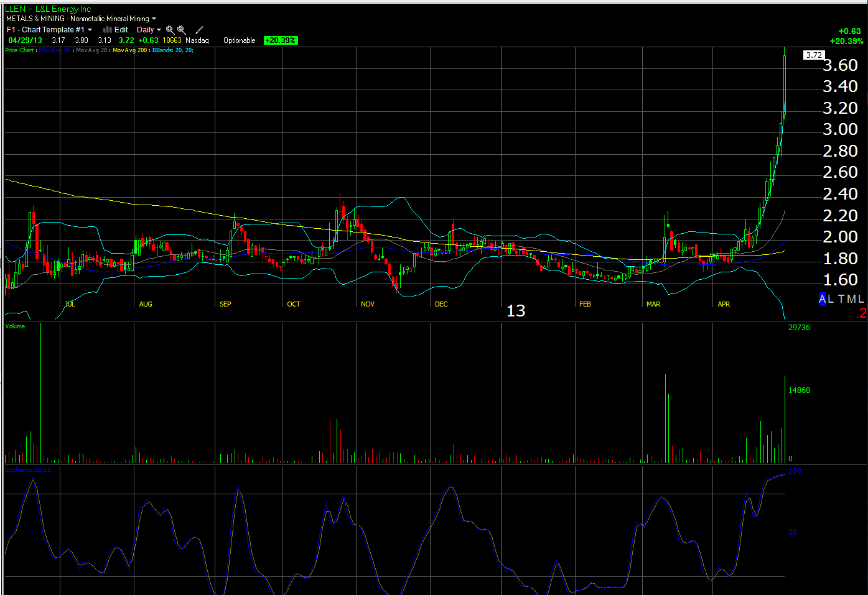The width and height of the screenshot is (868, 595).
Task: Click the zoom out magnifier icon
Action: (182, 30)
